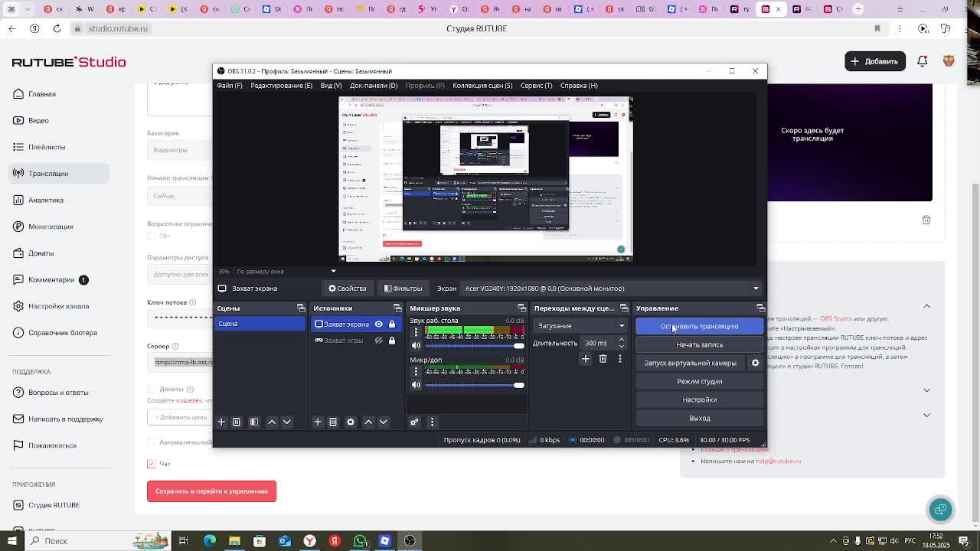
Task: Open transition properties three-dot menu
Action: tap(620, 359)
